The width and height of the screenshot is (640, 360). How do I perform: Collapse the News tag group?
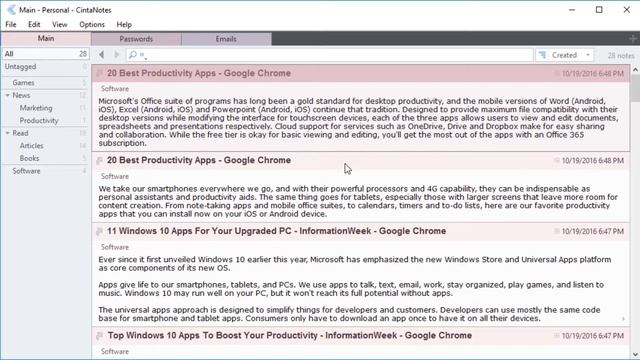tap(7, 95)
